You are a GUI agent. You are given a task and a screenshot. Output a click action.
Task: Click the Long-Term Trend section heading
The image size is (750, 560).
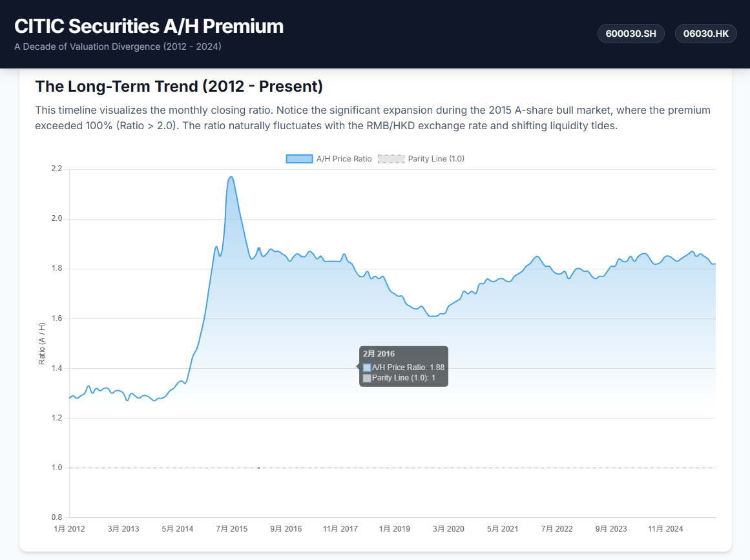tap(179, 87)
